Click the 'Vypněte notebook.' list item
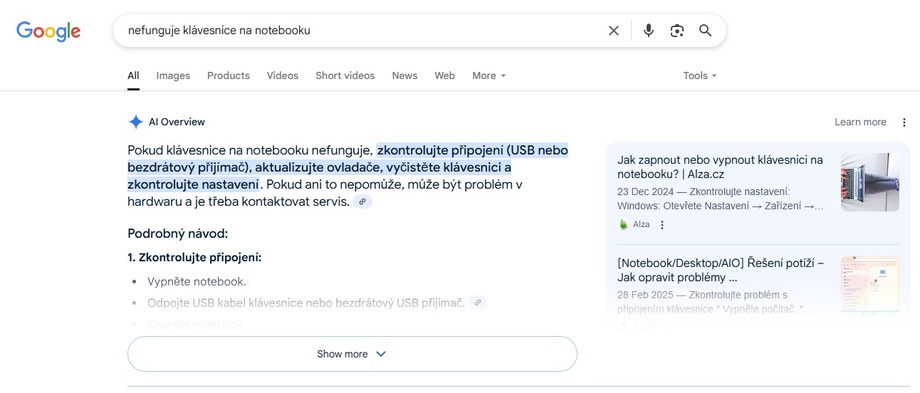The image size is (920, 393). point(197,282)
